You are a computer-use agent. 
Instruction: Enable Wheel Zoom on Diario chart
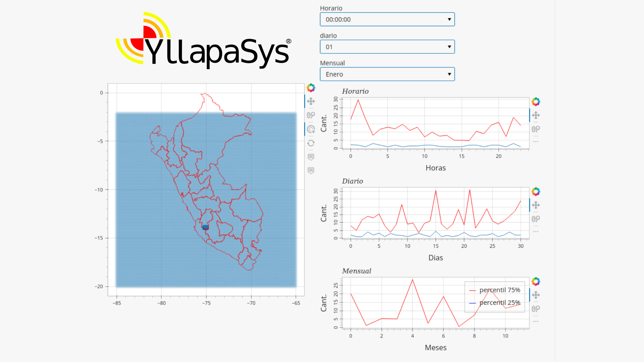click(536, 219)
